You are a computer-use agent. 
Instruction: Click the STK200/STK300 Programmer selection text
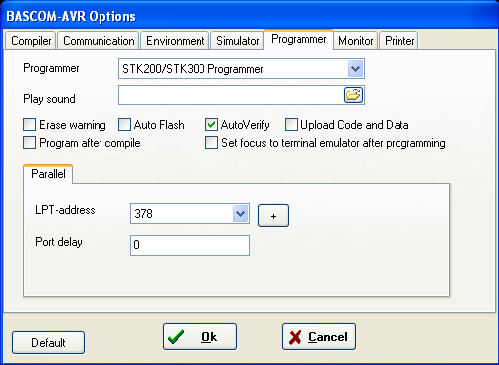(193, 69)
